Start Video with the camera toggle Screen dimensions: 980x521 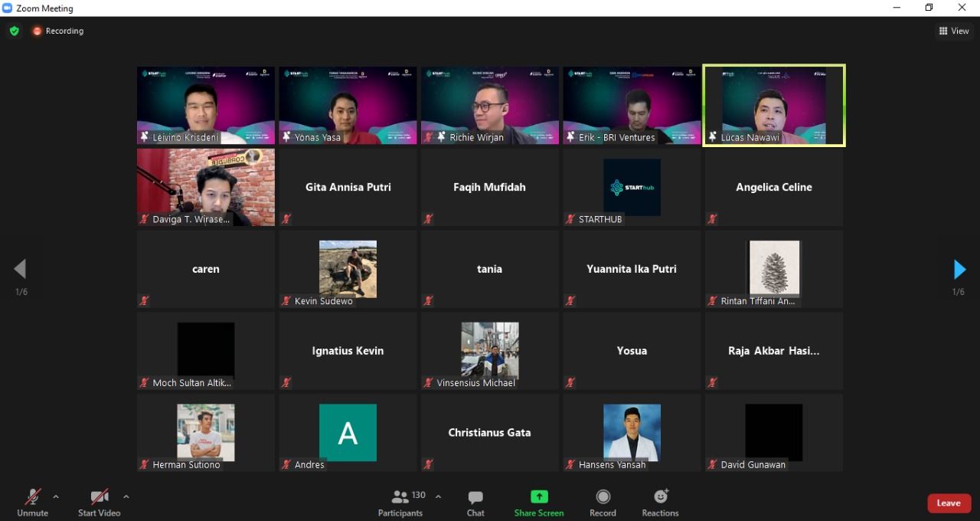(99, 503)
